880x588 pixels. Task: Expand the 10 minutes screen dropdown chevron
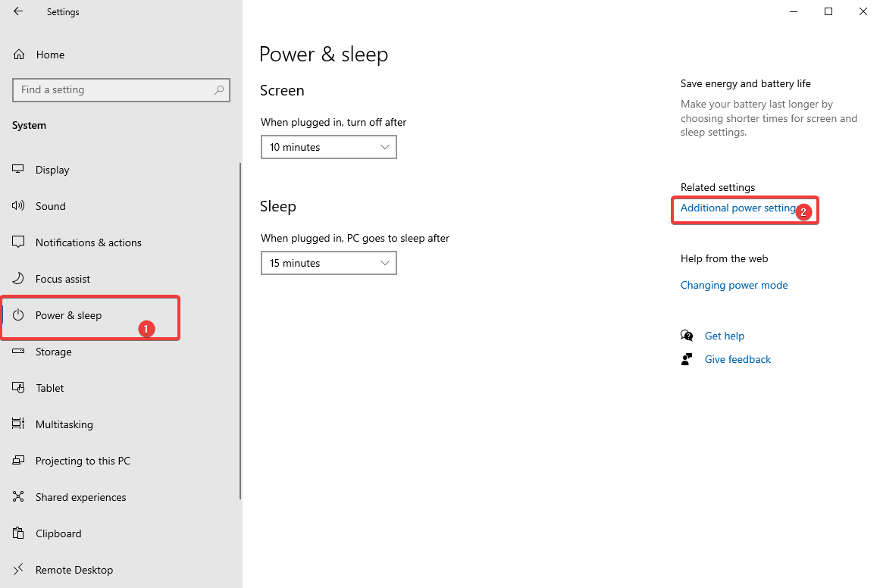384,146
